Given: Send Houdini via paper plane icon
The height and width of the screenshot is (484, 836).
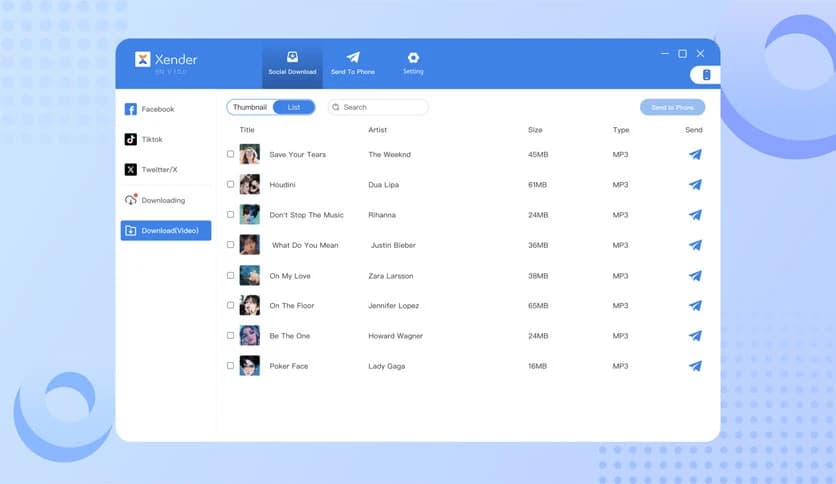Looking at the screenshot, I should click(x=695, y=185).
